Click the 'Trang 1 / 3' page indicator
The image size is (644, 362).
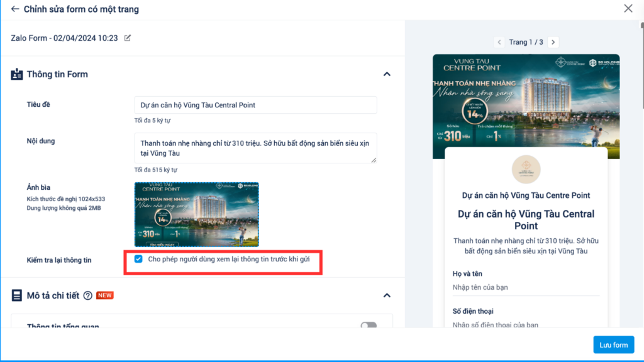click(x=526, y=42)
